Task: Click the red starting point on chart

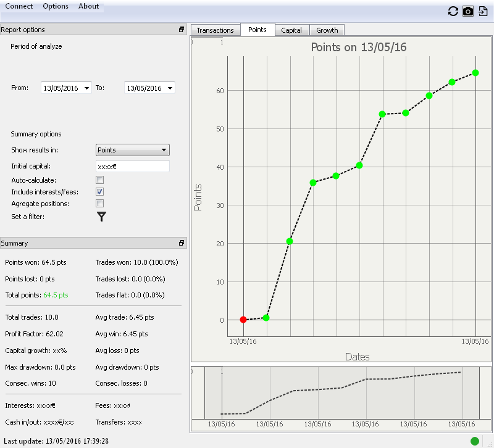Action: [243, 320]
